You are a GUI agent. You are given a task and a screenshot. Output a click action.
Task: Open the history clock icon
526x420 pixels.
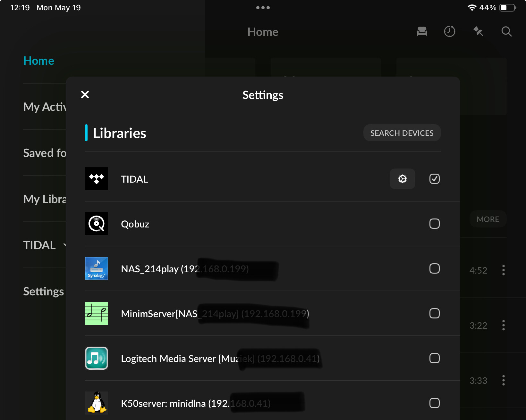(x=450, y=31)
